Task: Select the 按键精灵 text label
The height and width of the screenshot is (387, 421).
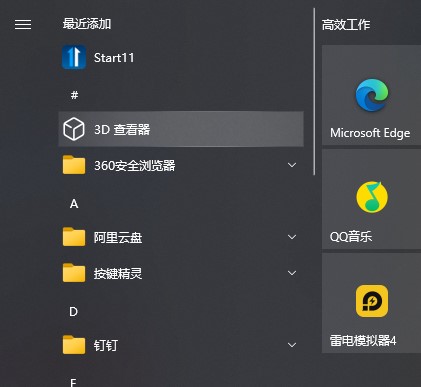Action: (x=118, y=273)
